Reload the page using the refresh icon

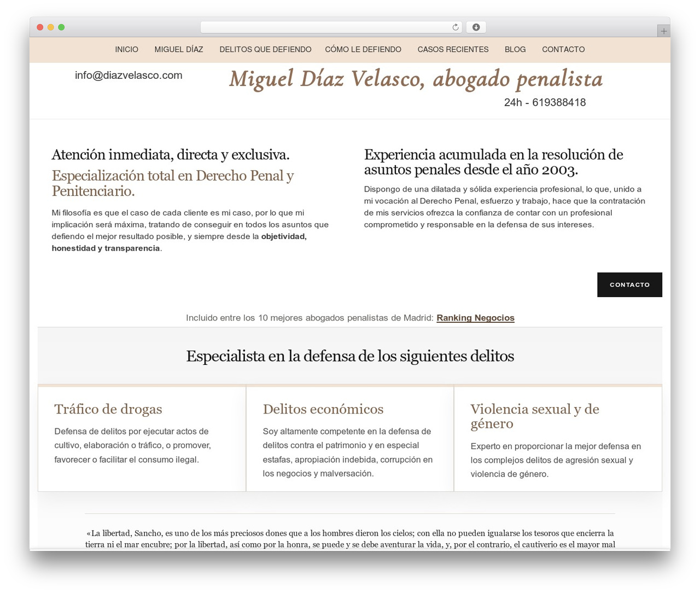[x=455, y=27]
